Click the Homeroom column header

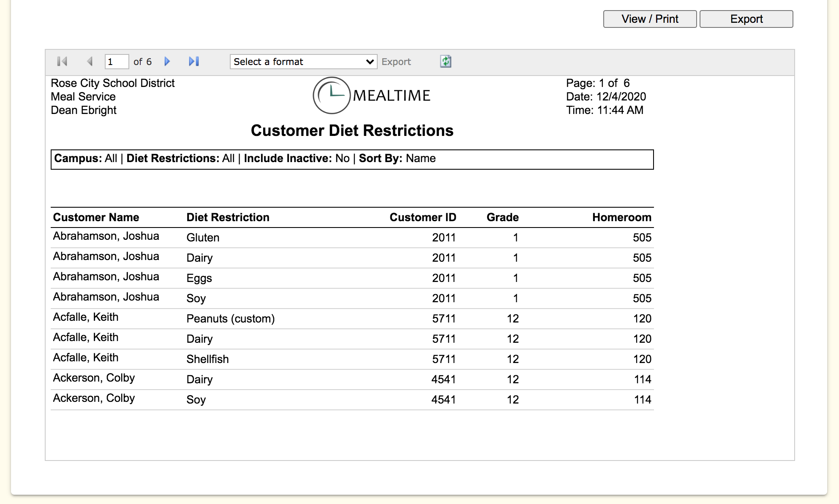click(x=621, y=217)
